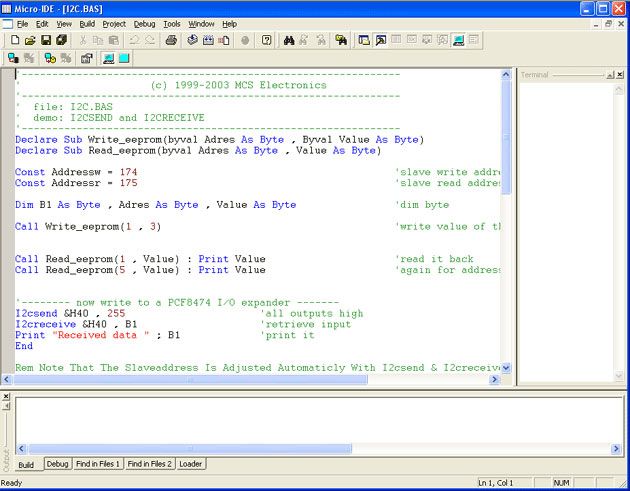Open the Tools menu

pos(172,24)
